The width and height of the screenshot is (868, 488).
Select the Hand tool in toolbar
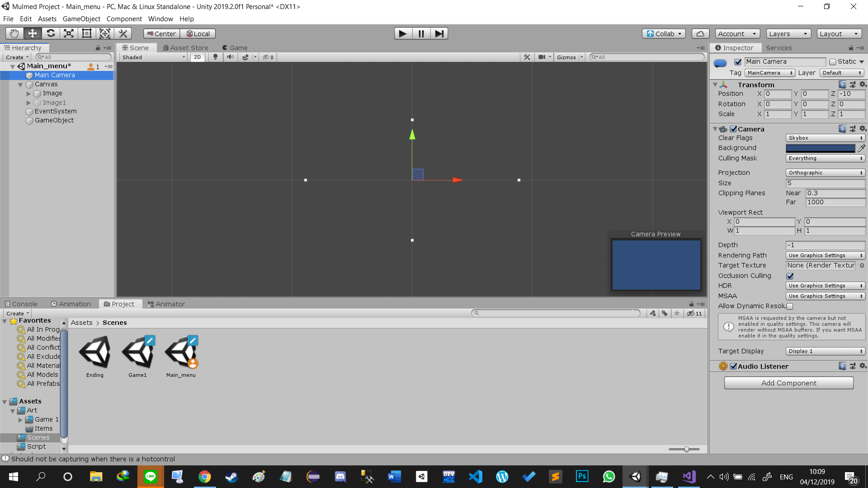coord(14,33)
